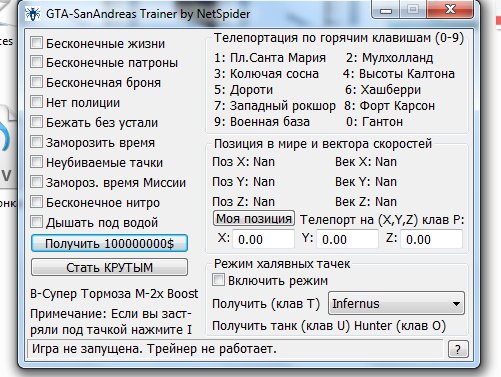Image resolution: width=501 pixels, height=377 pixels.
Task: Click the Поз Y: Nan value
Action: (x=244, y=182)
